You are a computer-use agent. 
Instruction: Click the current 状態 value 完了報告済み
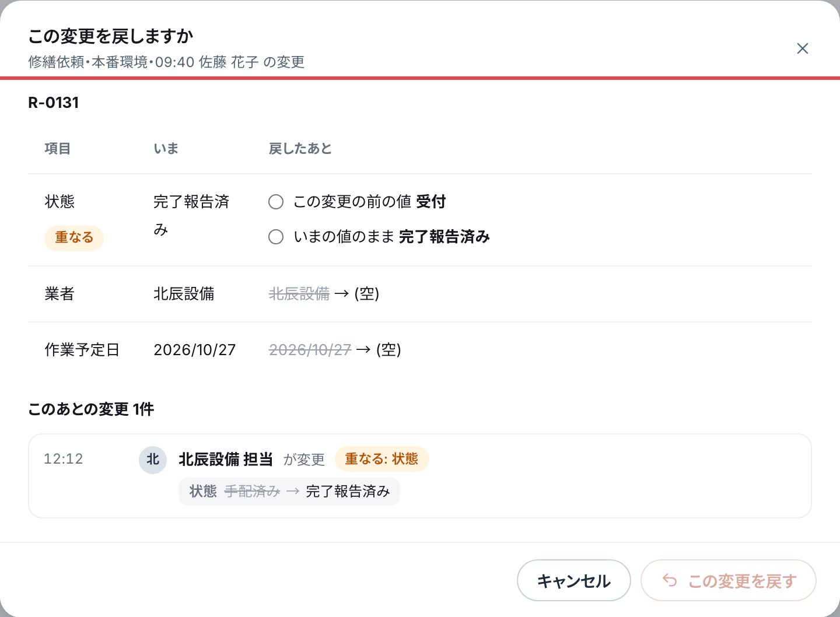pos(191,216)
